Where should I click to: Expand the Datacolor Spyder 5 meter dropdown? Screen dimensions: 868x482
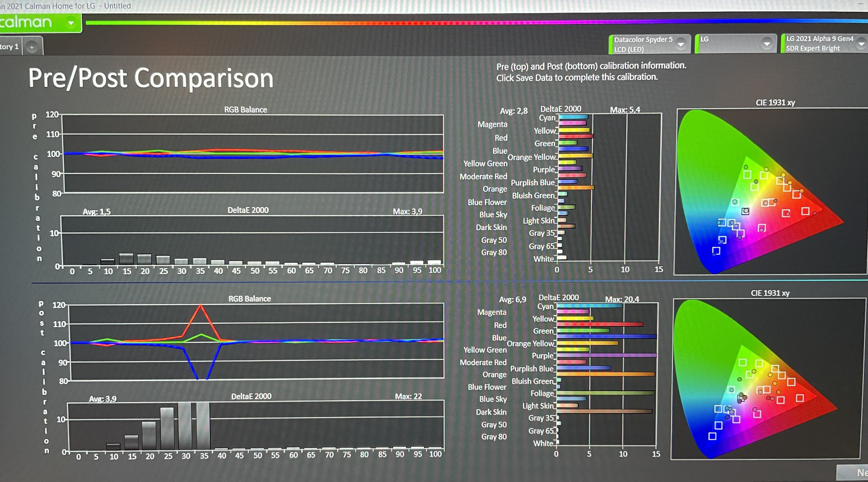pyautogui.click(x=680, y=44)
